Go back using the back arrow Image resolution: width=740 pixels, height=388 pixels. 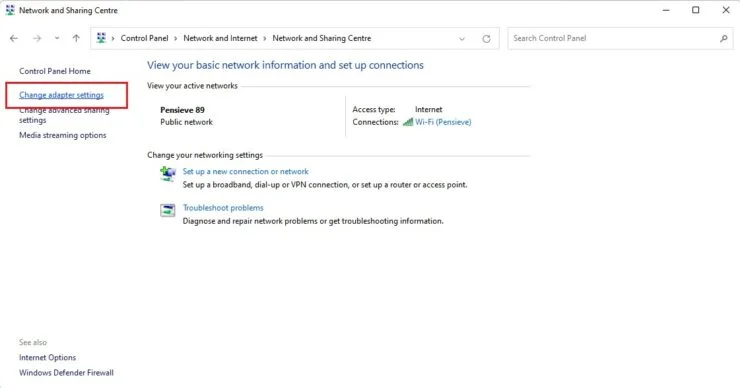pos(14,38)
